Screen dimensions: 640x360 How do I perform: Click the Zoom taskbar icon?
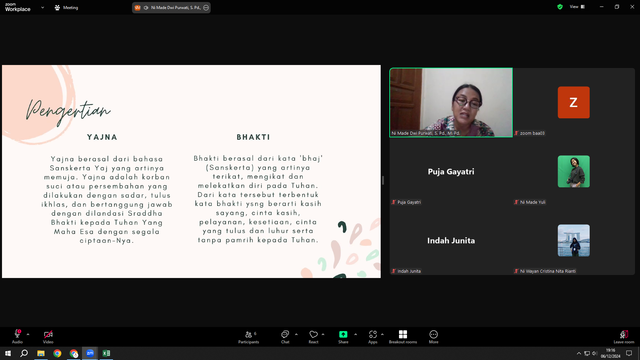click(90, 353)
